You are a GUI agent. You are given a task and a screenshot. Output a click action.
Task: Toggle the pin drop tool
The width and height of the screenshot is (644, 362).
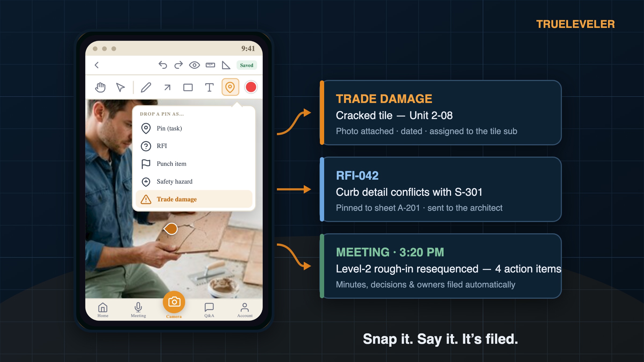click(x=230, y=87)
